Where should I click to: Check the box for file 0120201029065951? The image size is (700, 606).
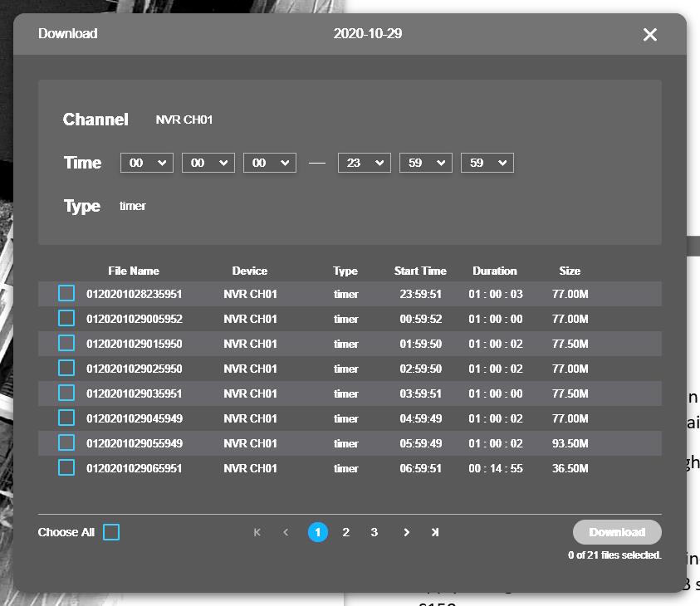[x=66, y=468]
